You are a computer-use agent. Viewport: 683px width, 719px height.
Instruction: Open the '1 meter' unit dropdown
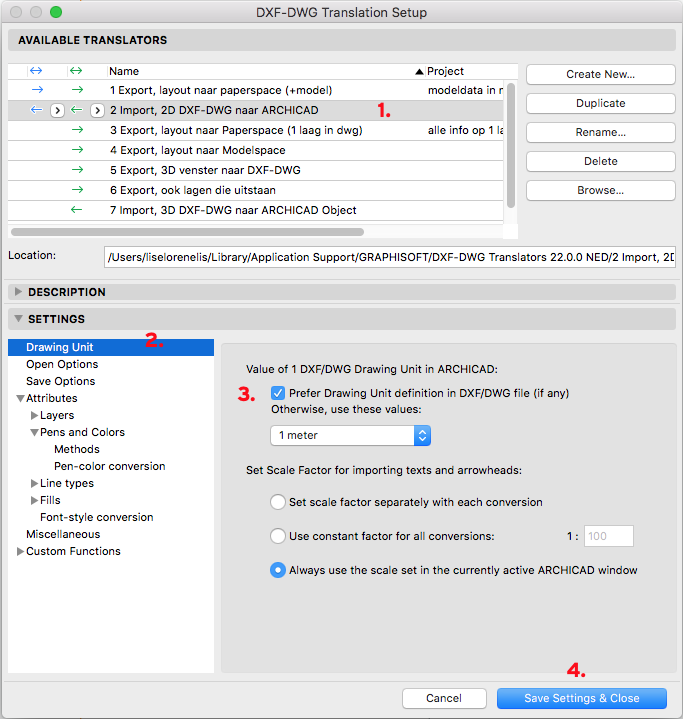click(x=350, y=435)
